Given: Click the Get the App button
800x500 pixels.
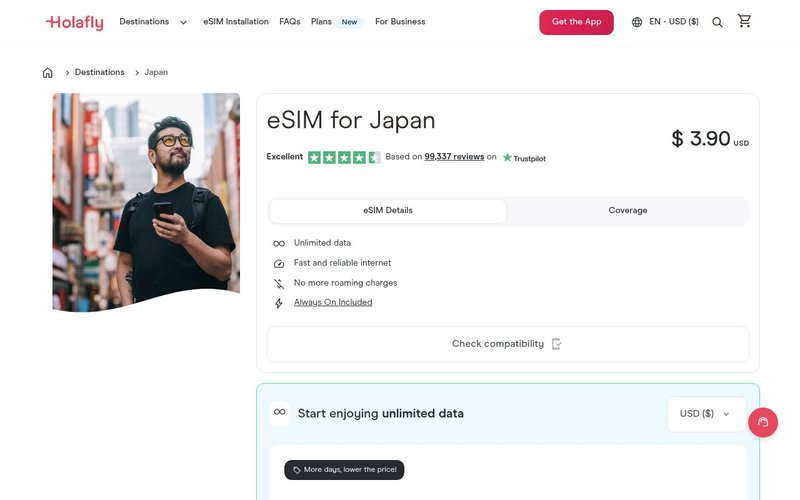Looking at the screenshot, I should tap(576, 22).
